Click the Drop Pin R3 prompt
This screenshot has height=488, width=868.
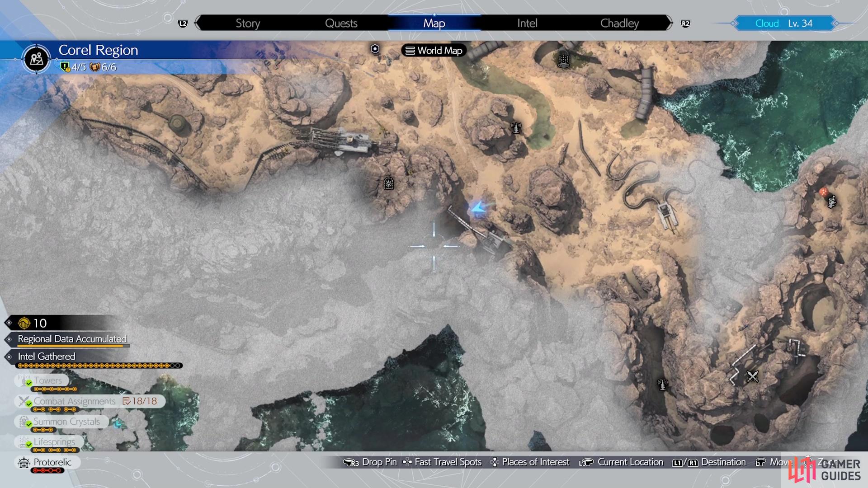tap(370, 462)
